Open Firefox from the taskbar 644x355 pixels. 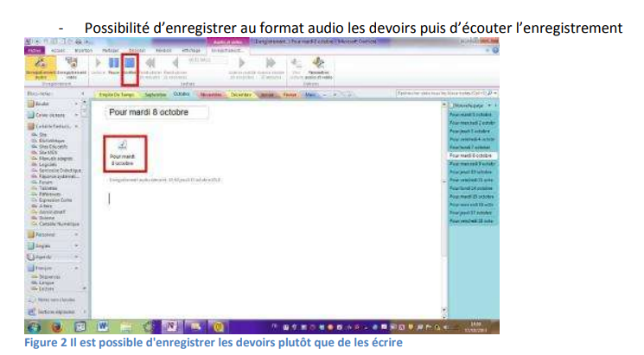coord(57,328)
